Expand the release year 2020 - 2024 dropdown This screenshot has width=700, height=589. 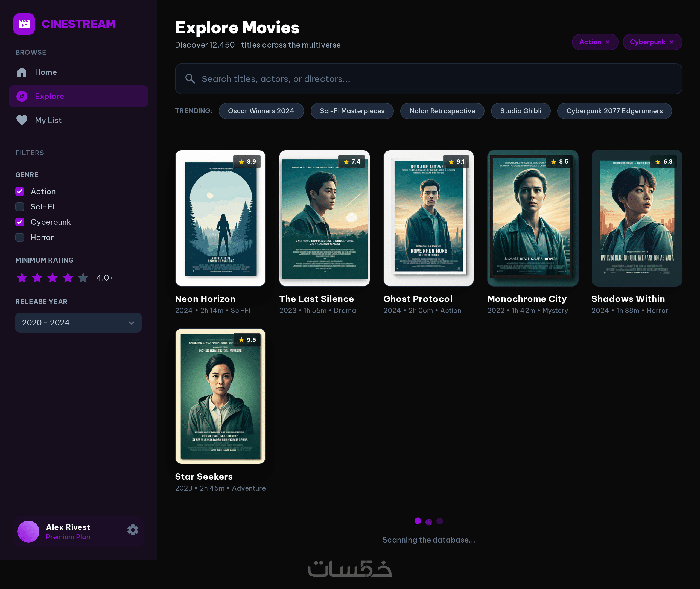pos(78,323)
